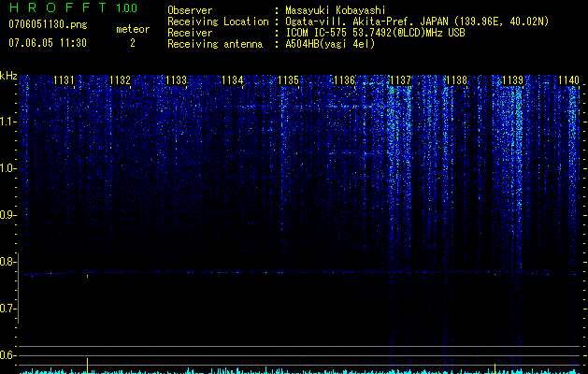
Task: Click the red-yellow meteor echo on carrier line
Action: click(87, 276)
